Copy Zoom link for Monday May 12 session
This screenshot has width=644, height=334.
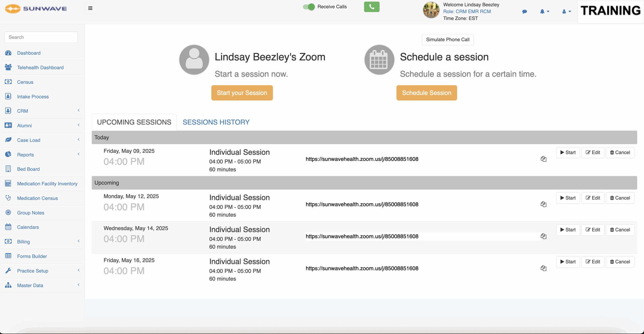543,204
